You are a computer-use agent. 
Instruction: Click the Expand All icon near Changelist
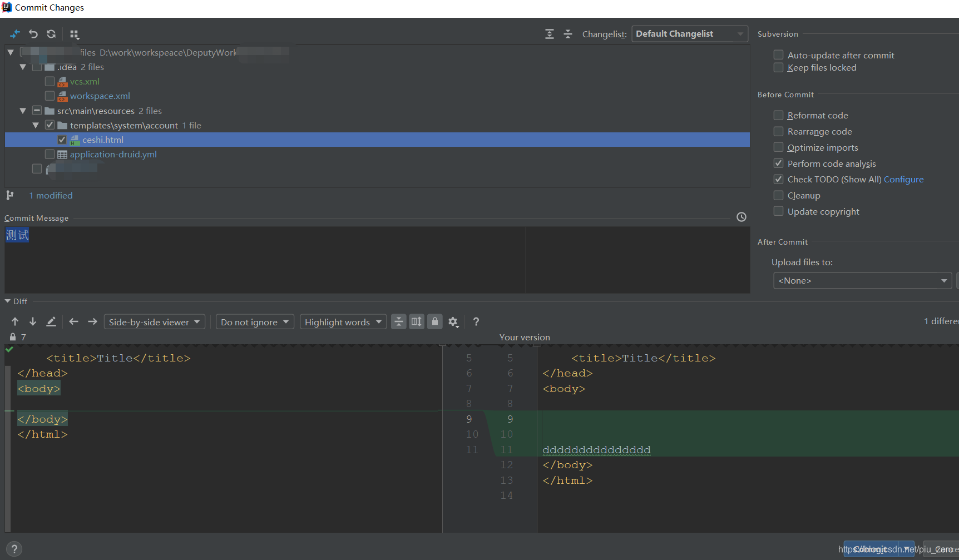tap(550, 34)
